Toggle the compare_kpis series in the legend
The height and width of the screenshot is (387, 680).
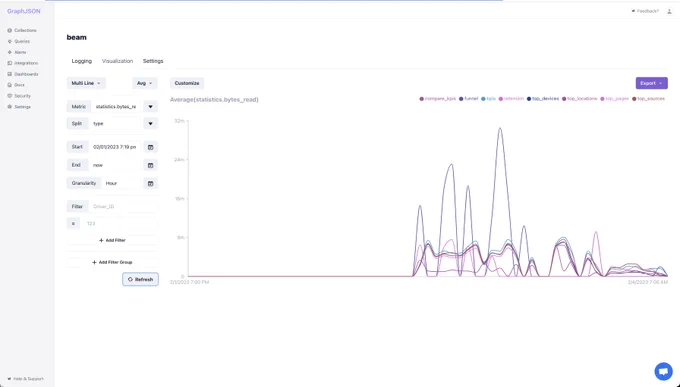[x=438, y=99]
